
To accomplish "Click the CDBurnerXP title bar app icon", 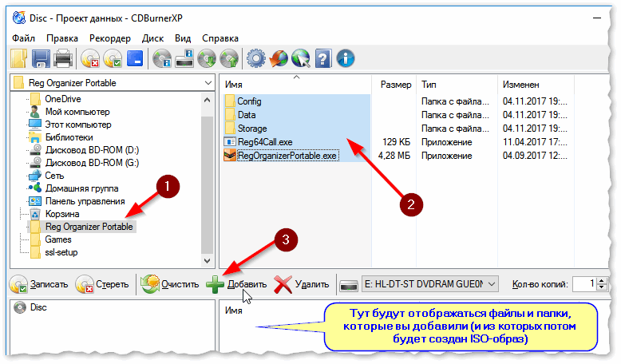I will (19, 18).
